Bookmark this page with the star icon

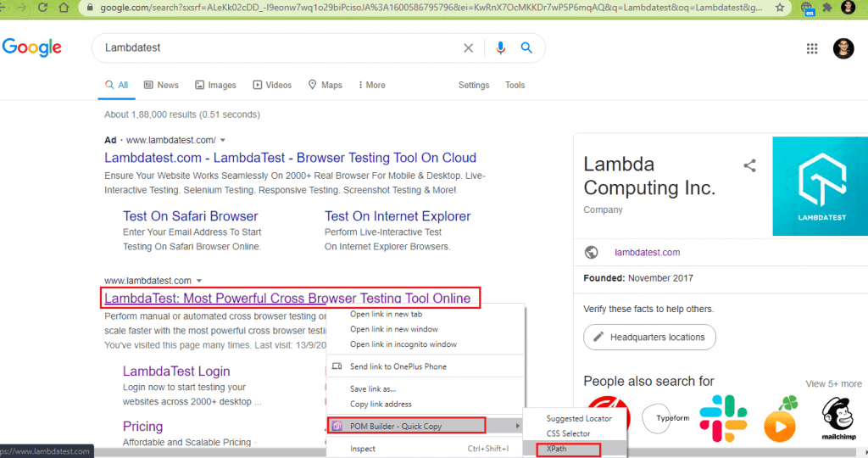click(x=780, y=7)
